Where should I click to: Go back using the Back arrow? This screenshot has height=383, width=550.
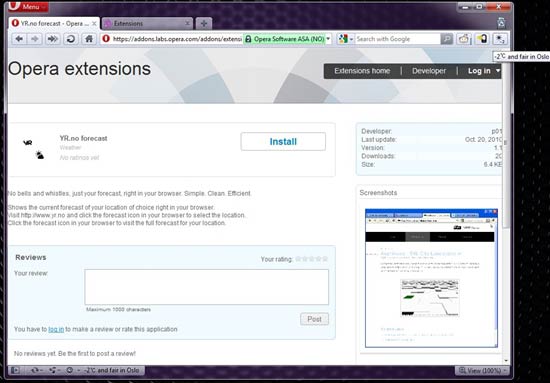19,39
